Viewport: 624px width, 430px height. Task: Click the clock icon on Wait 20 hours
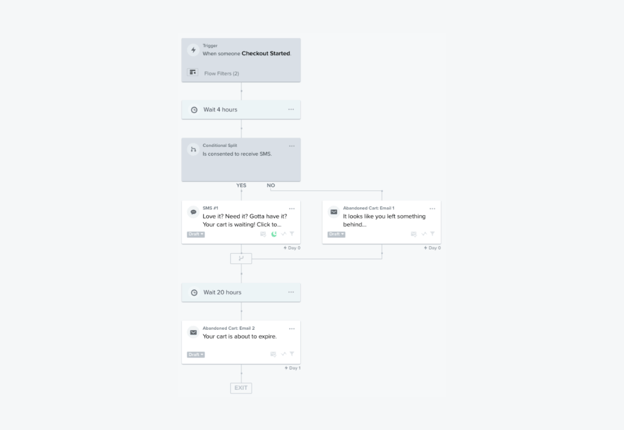tap(194, 293)
